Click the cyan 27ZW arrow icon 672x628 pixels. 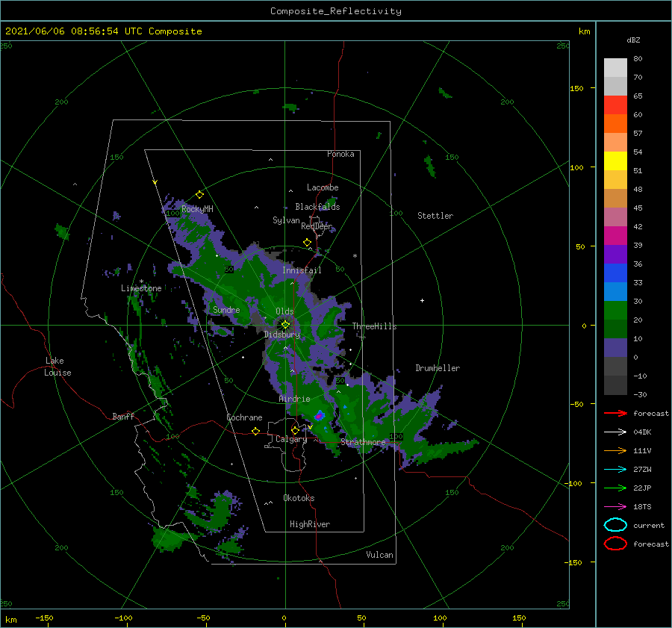pyautogui.click(x=615, y=470)
